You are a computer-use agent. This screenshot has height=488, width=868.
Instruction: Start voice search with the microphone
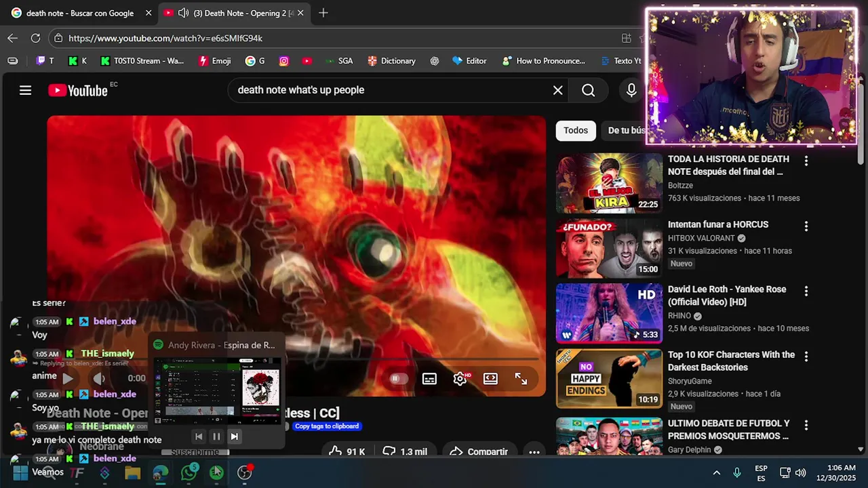tap(631, 90)
